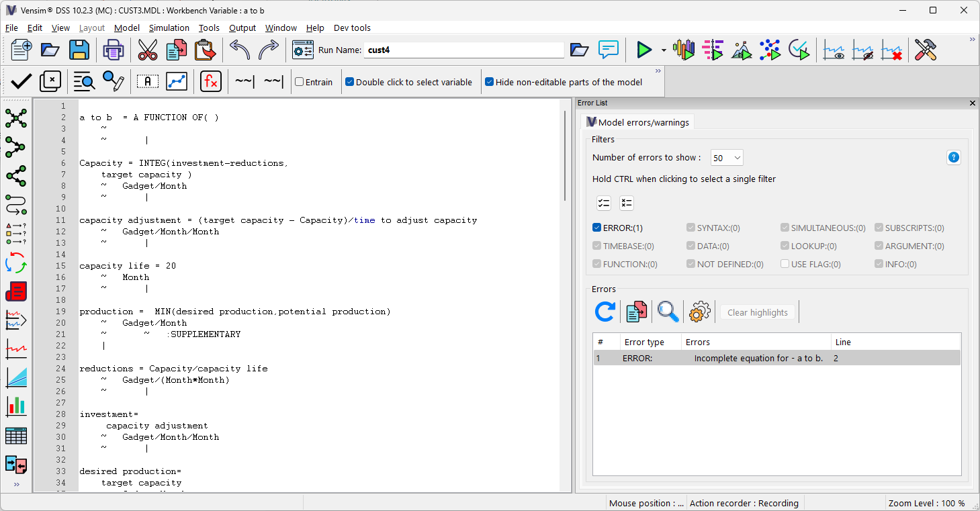Open the Table analysis tool

point(16,435)
